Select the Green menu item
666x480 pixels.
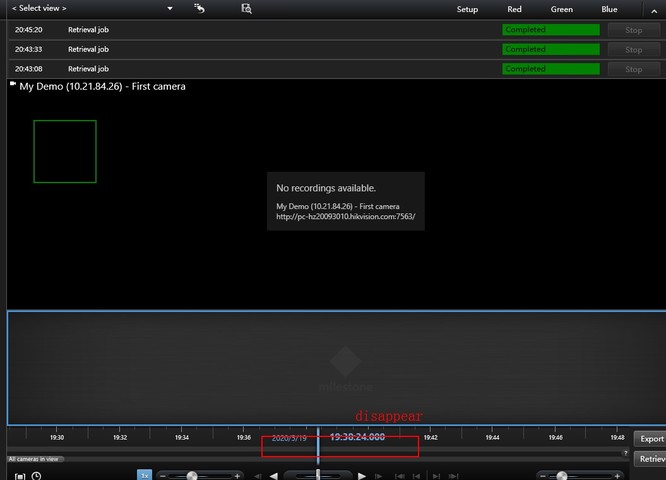tap(561, 9)
